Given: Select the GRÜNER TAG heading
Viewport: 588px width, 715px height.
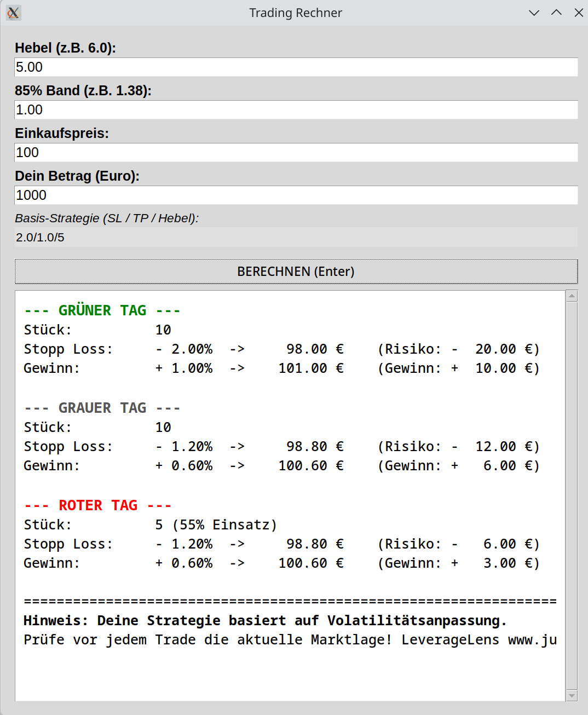Looking at the screenshot, I should [101, 310].
